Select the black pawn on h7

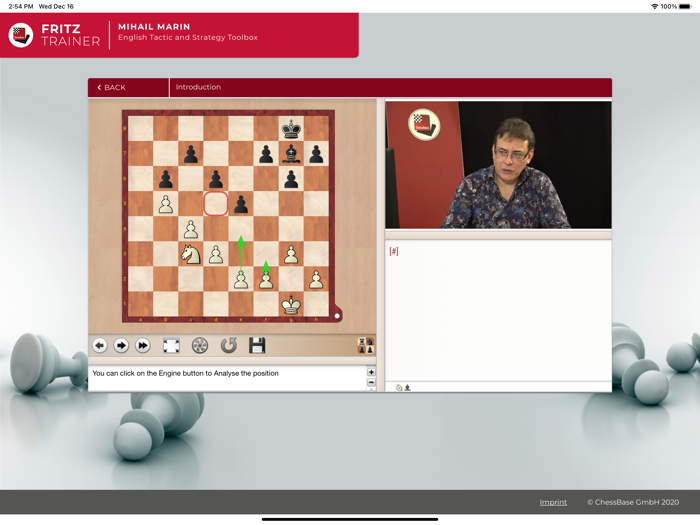pos(316,154)
